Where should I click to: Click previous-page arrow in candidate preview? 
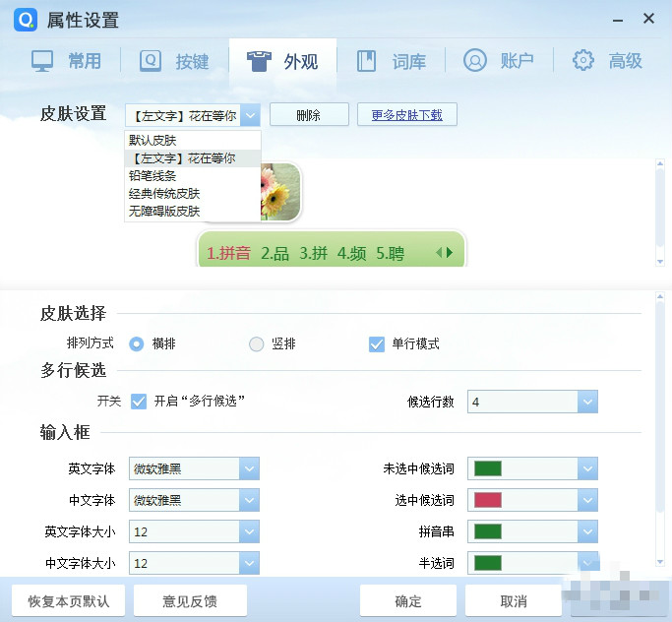pos(439,253)
